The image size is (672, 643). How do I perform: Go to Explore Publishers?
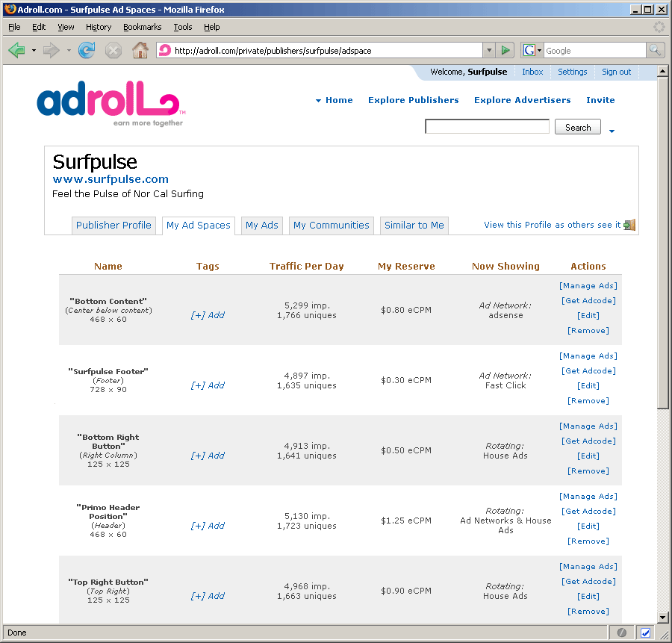tap(413, 100)
